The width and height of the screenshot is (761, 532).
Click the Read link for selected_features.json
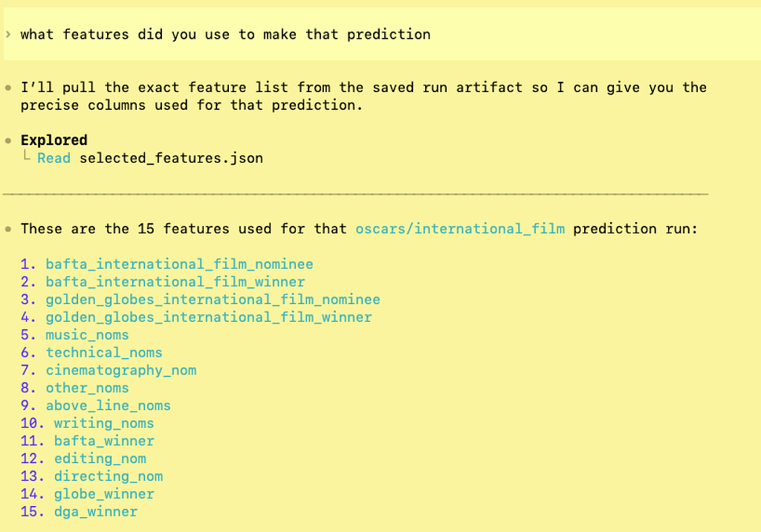coord(54,158)
